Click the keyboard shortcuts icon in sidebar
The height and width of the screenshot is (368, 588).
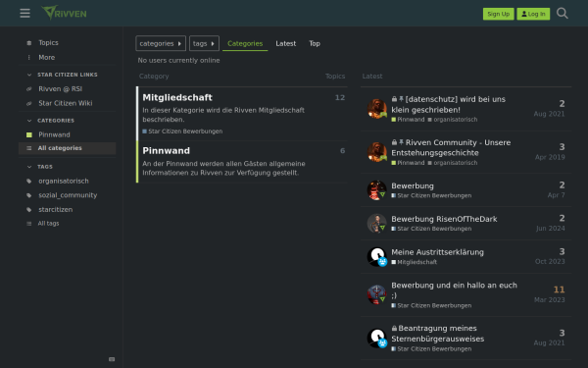(112, 359)
